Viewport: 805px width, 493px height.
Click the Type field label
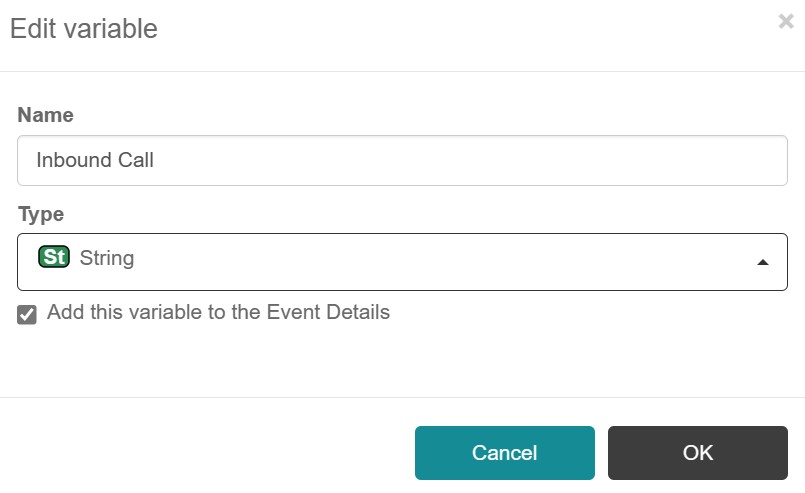coord(41,214)
